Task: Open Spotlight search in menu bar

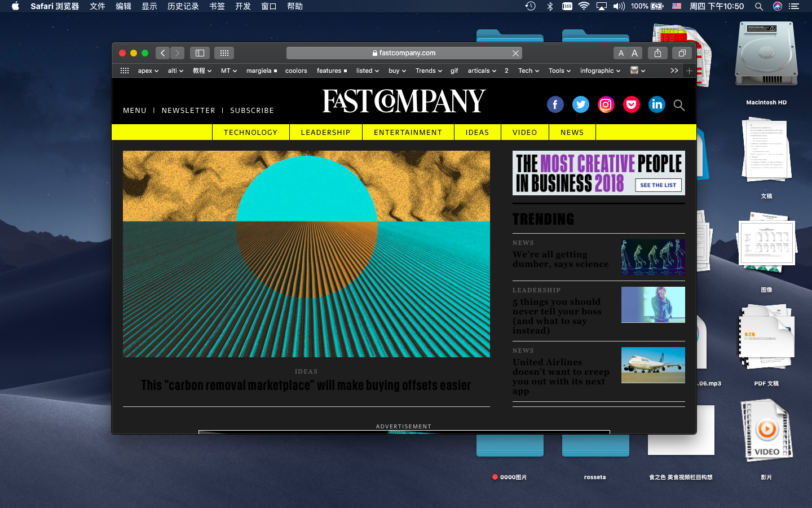Action: coord(759,6)
